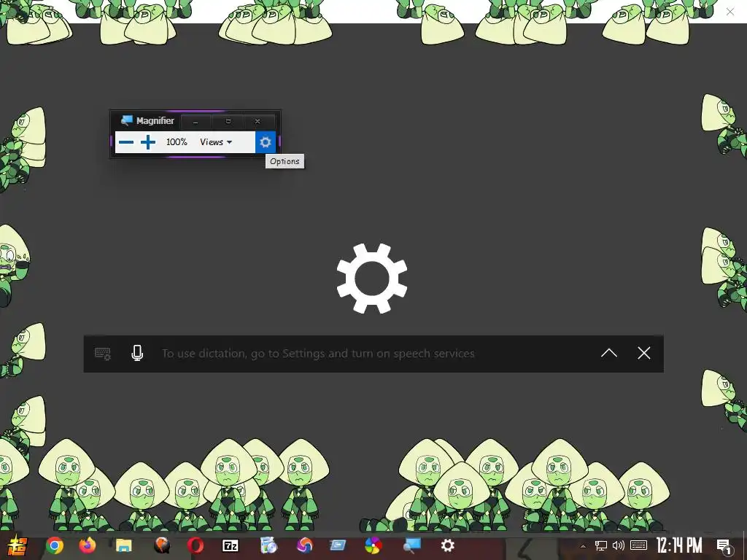Maximize the Magnifier window
The width and height of the screenshot is (747, 560).
coord(228,122)
